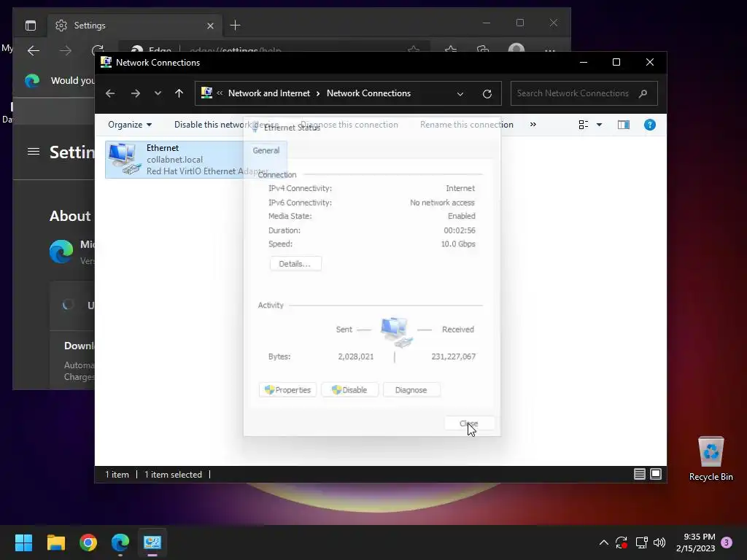Go up one folder level
Image resolution: width=747 pixels, height=560 pixels.
pos(179,93)
